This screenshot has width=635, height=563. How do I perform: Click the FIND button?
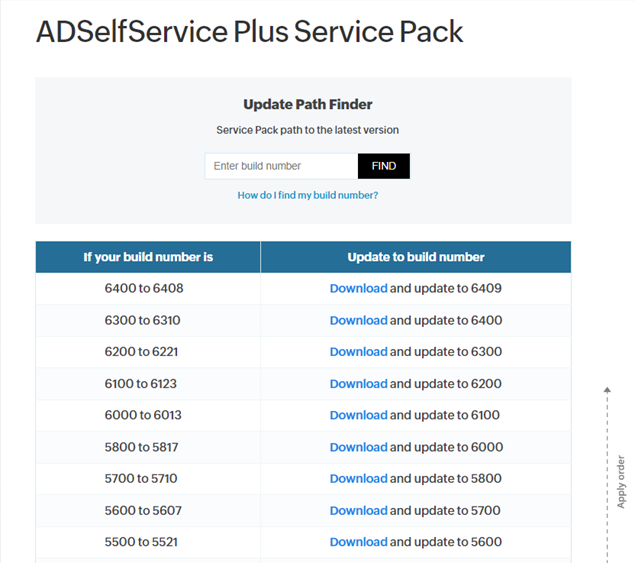click(x=384, y=166)
